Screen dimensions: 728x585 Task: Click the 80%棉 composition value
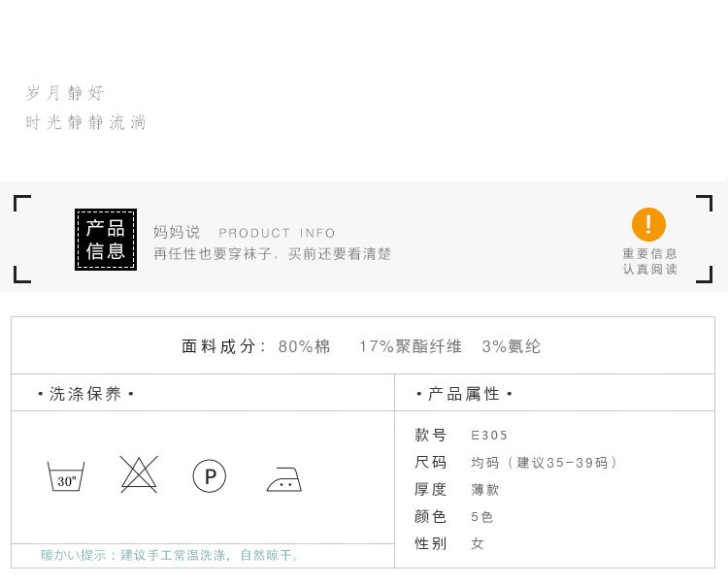coord(304,346)
